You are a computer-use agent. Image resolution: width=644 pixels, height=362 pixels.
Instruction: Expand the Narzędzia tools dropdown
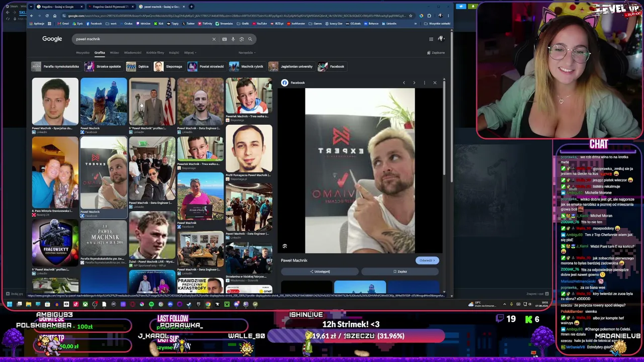coord(247,53)
